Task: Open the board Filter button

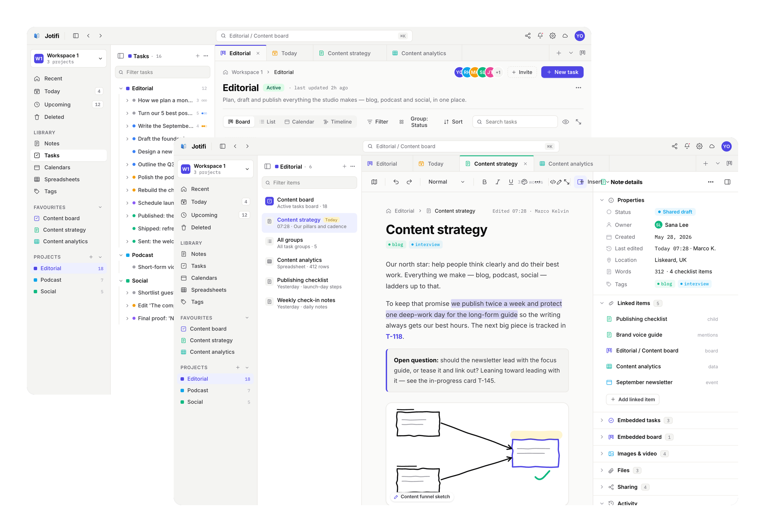Action: tap(377, 122)
